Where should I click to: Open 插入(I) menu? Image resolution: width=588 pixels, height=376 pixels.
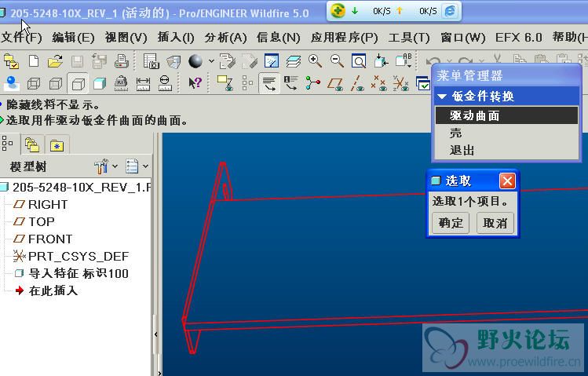point(176,38)
